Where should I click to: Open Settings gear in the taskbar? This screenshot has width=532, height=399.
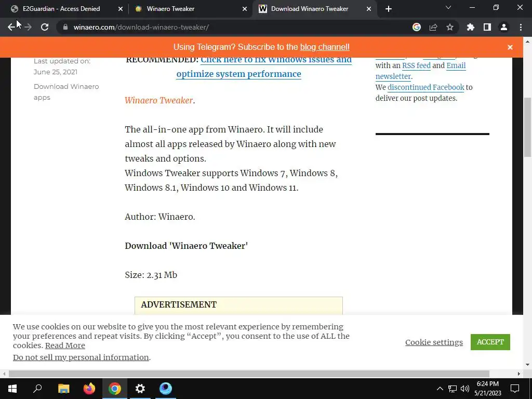(140, 389)
